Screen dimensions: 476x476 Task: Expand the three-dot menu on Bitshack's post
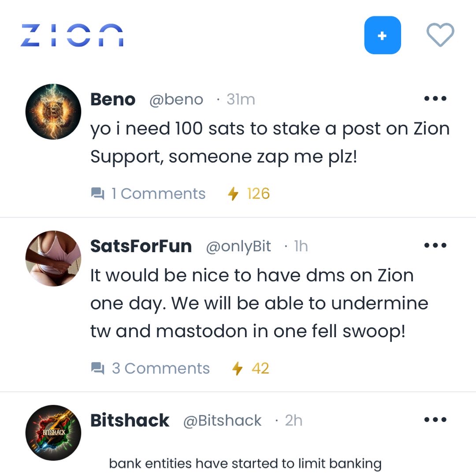(x=435, y=420)
